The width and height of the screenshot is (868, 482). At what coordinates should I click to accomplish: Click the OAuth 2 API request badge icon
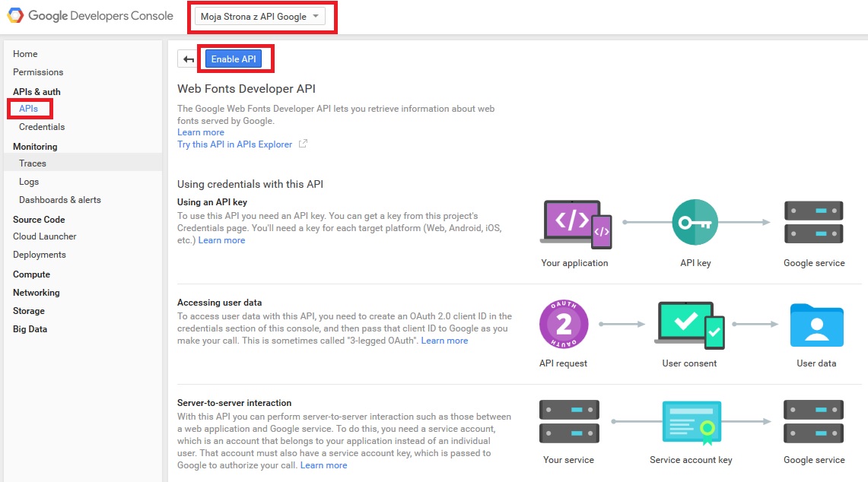[x=563, y=324]
